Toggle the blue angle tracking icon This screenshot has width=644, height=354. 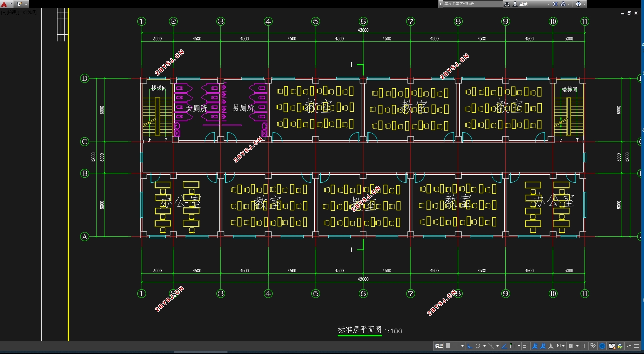pos(504,346)
